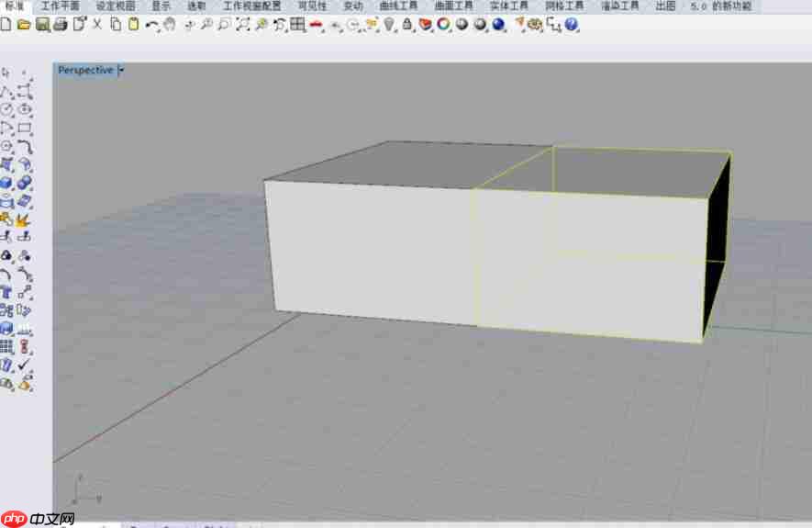Switch to the 曲面工具 tab
The height and width of the screenshot is (528, 812).
(453, 6)
